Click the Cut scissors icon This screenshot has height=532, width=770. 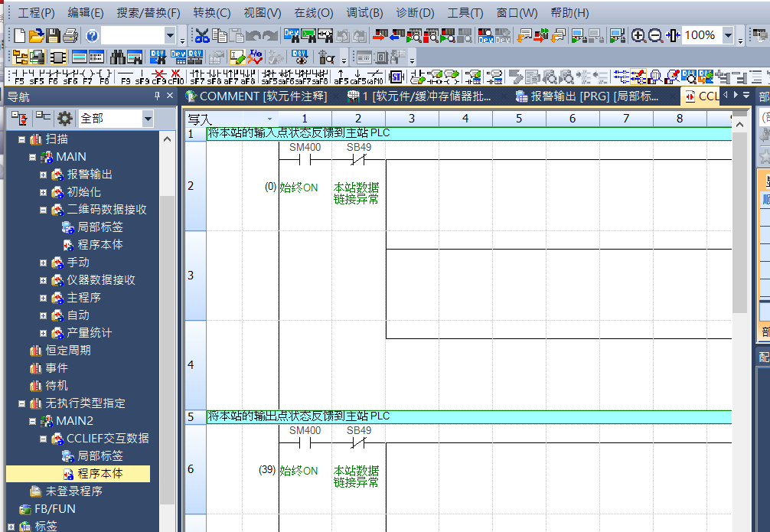click(x=202, y=35)
